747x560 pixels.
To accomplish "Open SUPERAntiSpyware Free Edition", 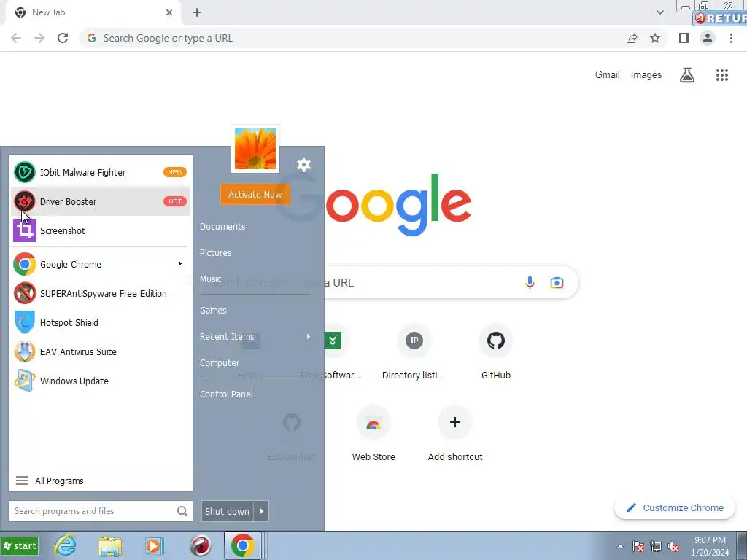I will (100, 293).
